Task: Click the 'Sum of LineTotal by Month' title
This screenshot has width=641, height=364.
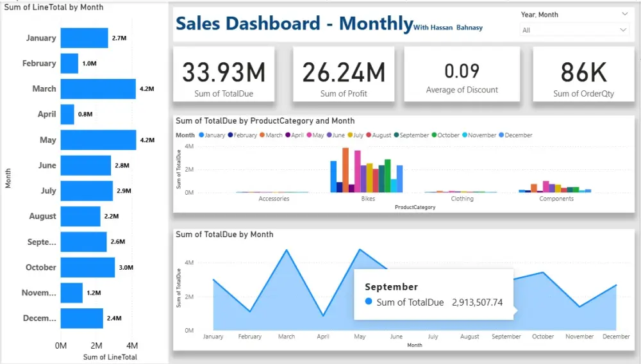Action: coord(54,7)
